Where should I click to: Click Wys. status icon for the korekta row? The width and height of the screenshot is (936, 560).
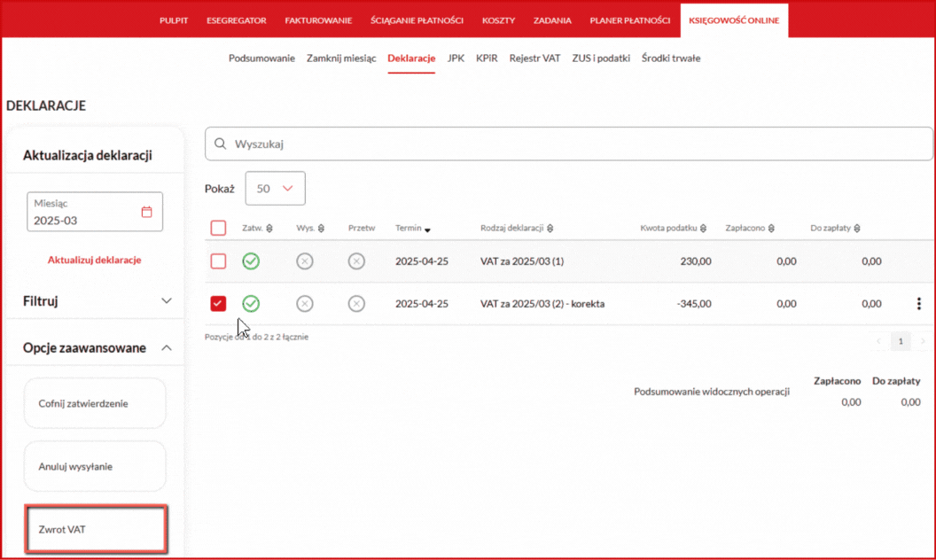tap(304, 304)
